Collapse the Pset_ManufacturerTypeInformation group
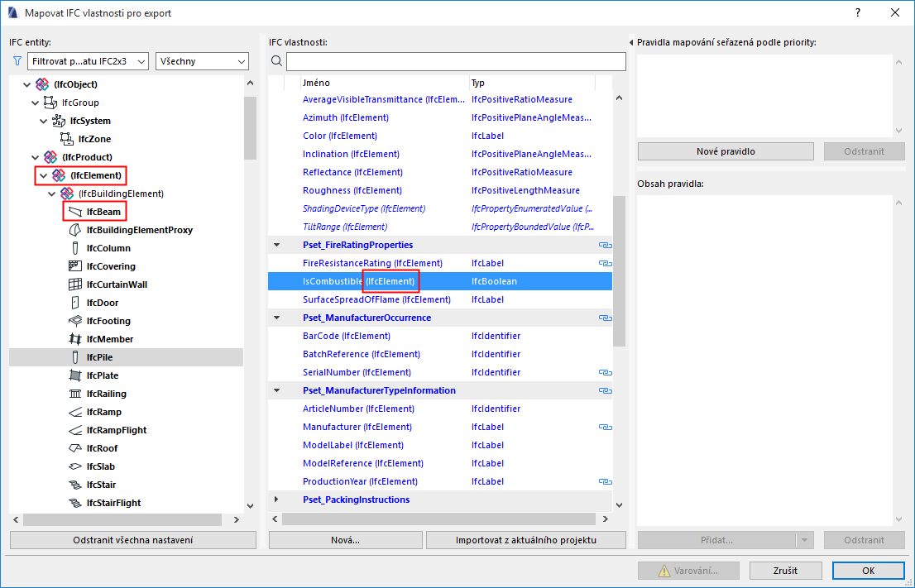This screenshot has height=588, width=915. pyautogui.click(x=276, y=391)
